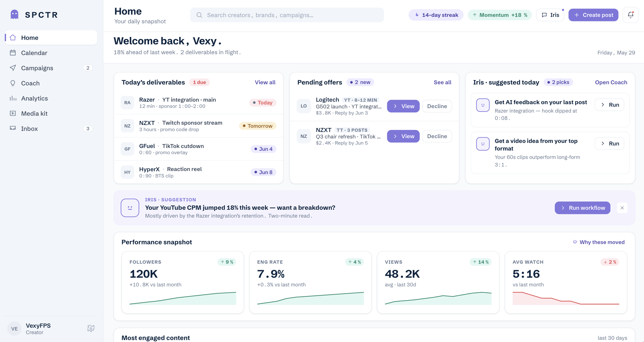
Task: Click the Inbox tray icon
Action: [x=13, y=128]
